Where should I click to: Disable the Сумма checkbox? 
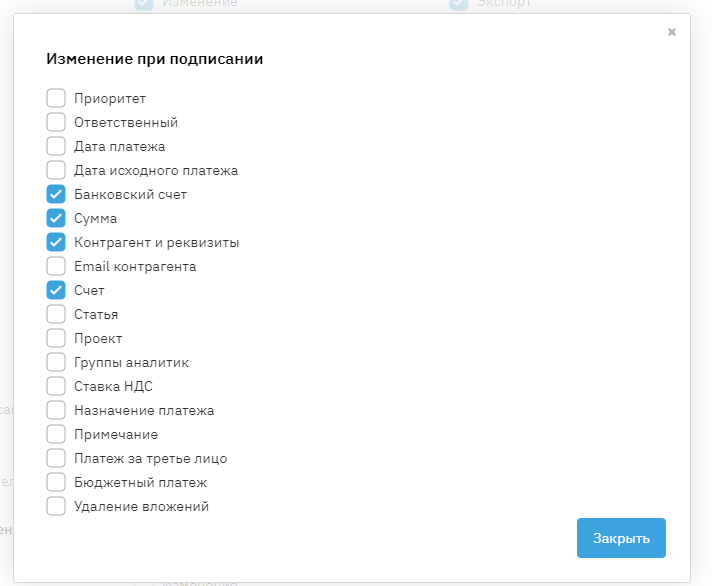(56, 218)
